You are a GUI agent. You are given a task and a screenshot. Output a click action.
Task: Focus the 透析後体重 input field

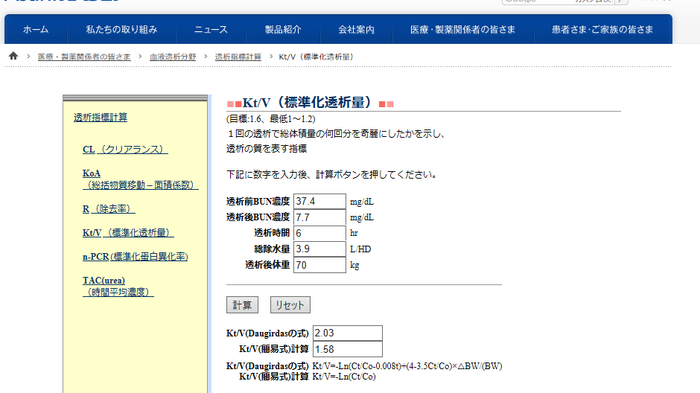pos(319,265)
